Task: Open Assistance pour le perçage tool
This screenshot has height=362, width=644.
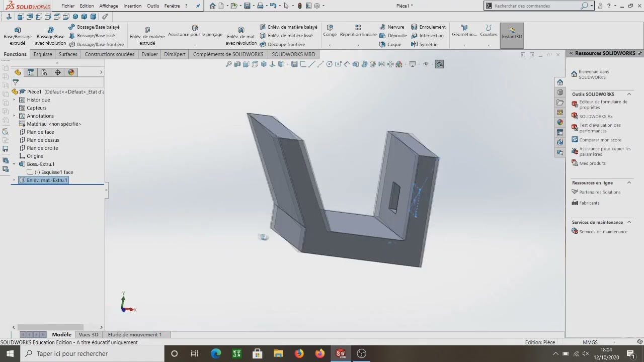Action: pyautogui.click(x=195, y=31)
